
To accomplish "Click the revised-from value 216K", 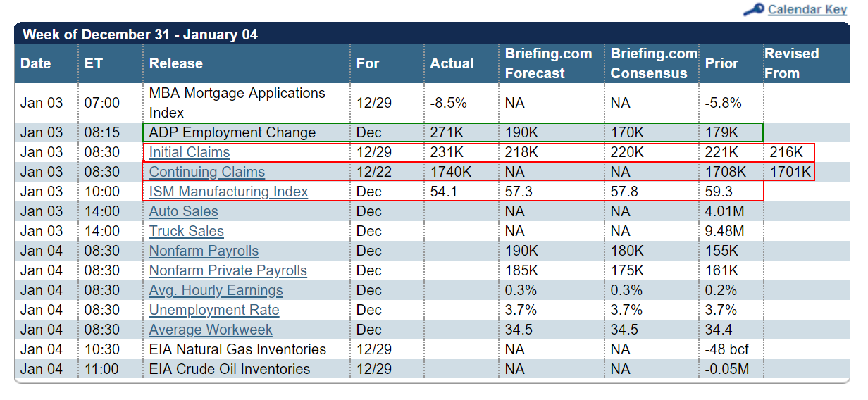I will [786, 152].
